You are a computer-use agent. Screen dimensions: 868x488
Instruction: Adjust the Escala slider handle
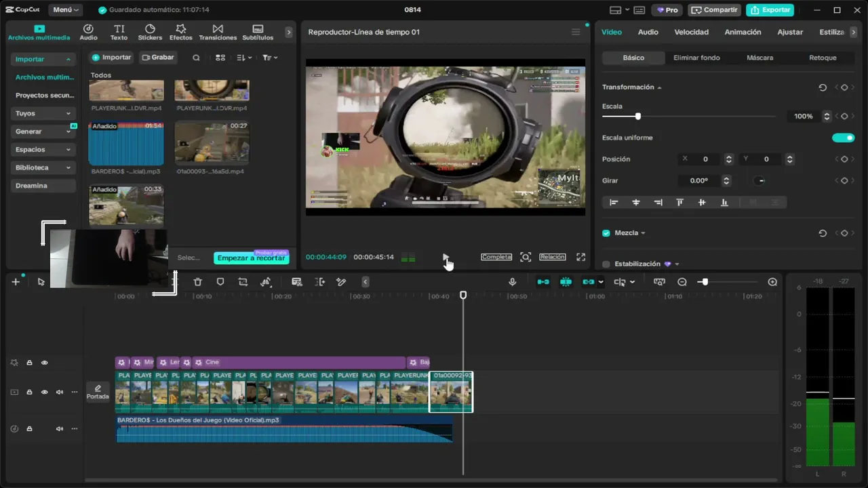[637, 117]
